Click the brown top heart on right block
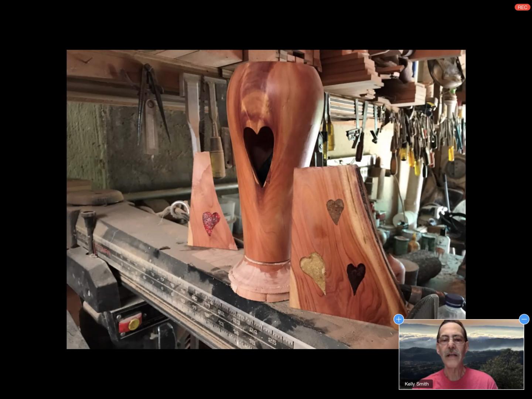This screenshot has height=399, width=532. pyautogui.click(x=335, y=211)
